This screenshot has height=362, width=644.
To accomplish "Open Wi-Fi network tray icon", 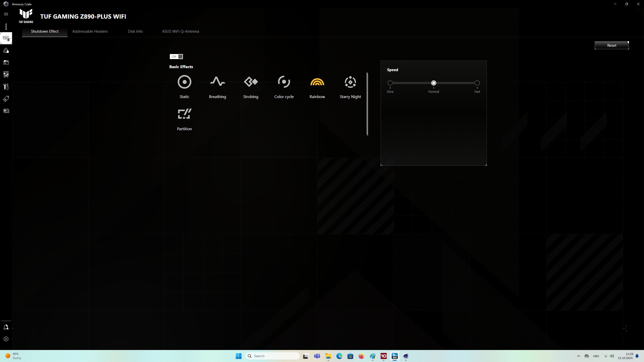I will (606, 356).
